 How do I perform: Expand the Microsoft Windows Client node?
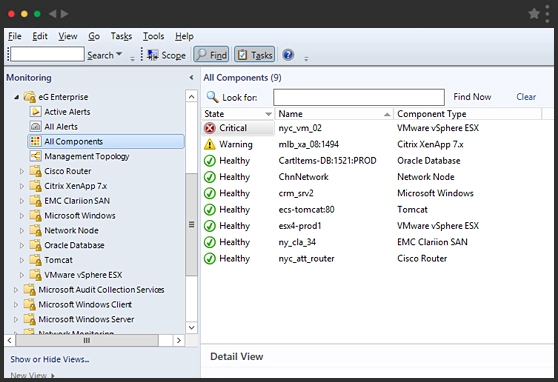(16, 305)
